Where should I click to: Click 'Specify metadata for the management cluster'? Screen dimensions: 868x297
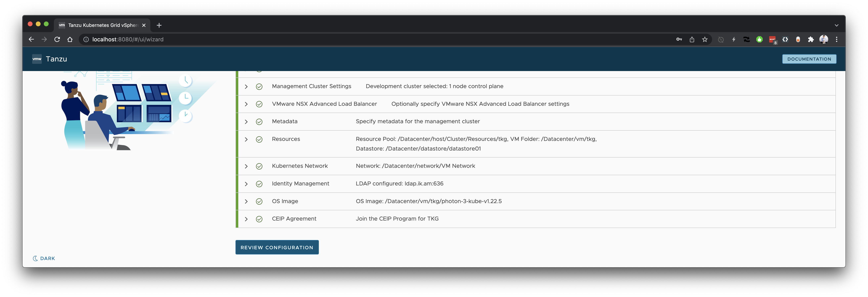click(418, 121)
